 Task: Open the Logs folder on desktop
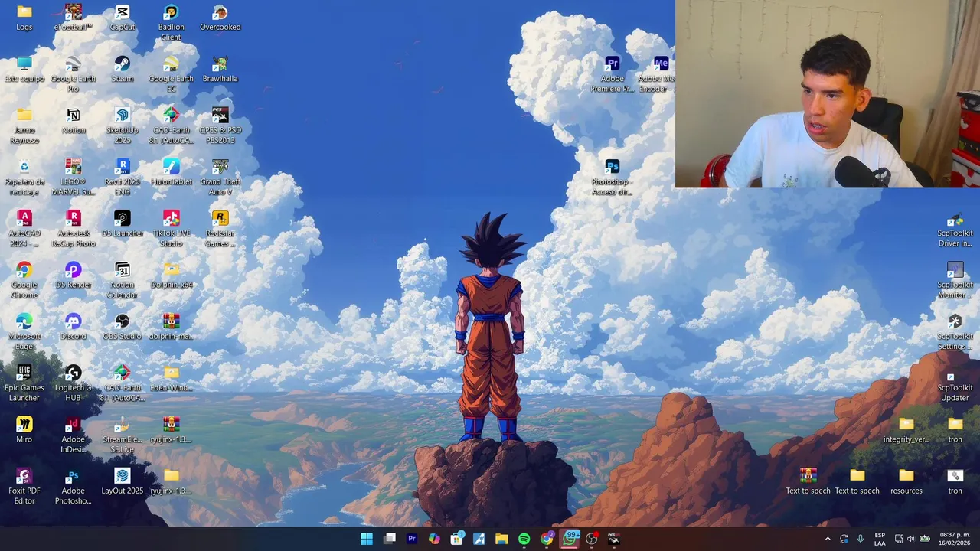click(x=24, y=18)
